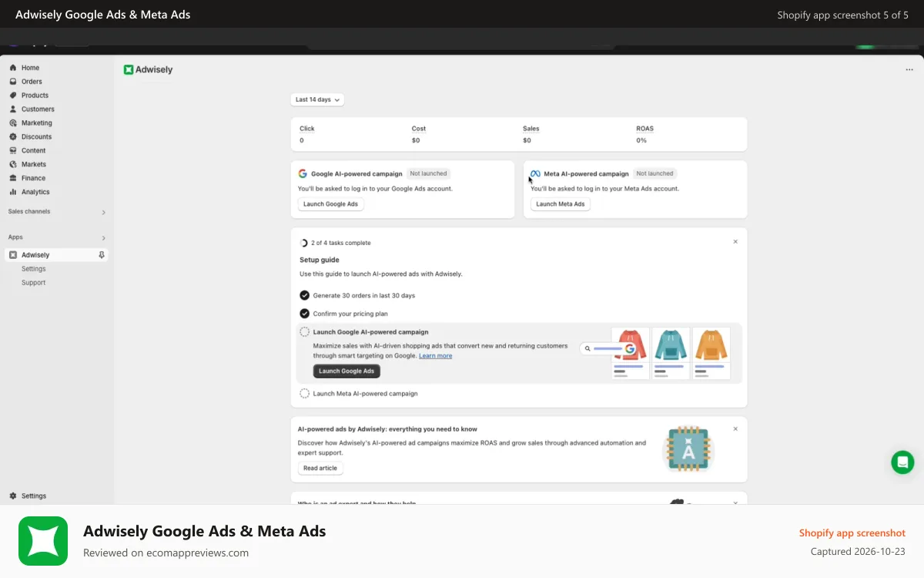Click the Home house icon
Image resolution: width=924 pixels, height=578 pixels.
(x=13, y=68)
